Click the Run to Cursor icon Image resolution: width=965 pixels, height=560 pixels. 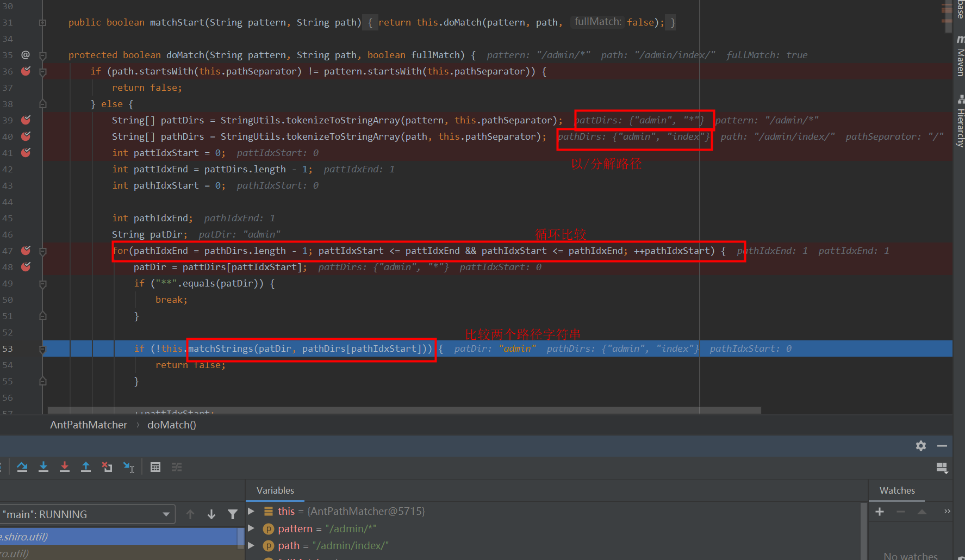pyautogui.click(x=129, y=467)
